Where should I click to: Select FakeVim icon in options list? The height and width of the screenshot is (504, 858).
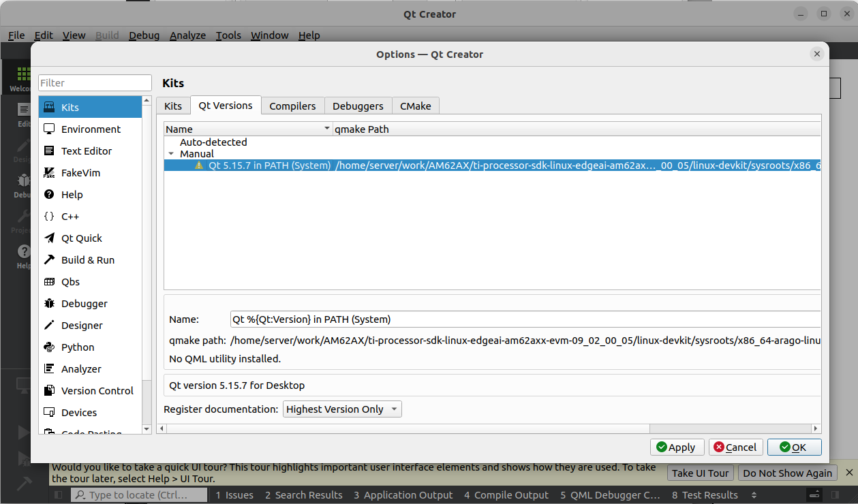click(49, 173)
